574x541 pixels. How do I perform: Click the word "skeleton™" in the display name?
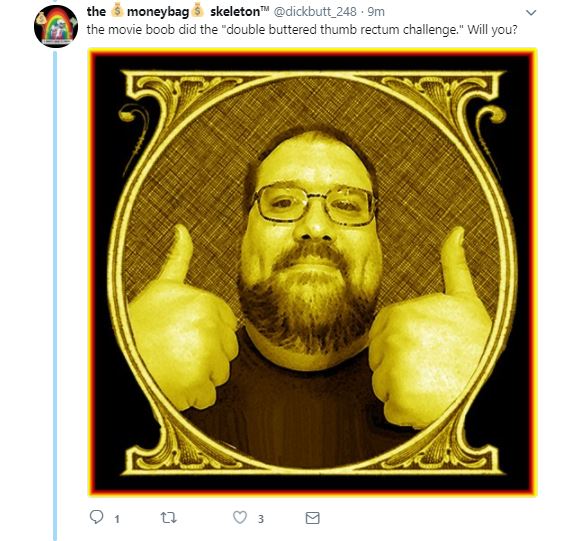click(x=239, y=11)
